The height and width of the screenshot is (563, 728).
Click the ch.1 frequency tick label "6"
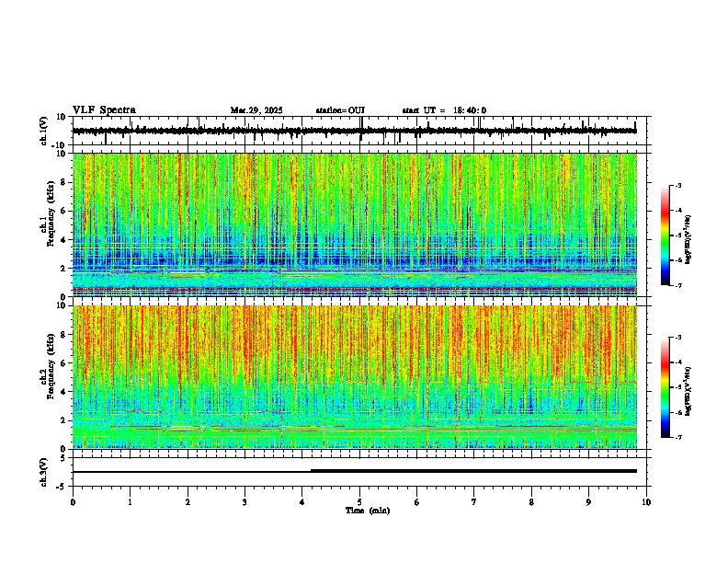pos(63,211)
